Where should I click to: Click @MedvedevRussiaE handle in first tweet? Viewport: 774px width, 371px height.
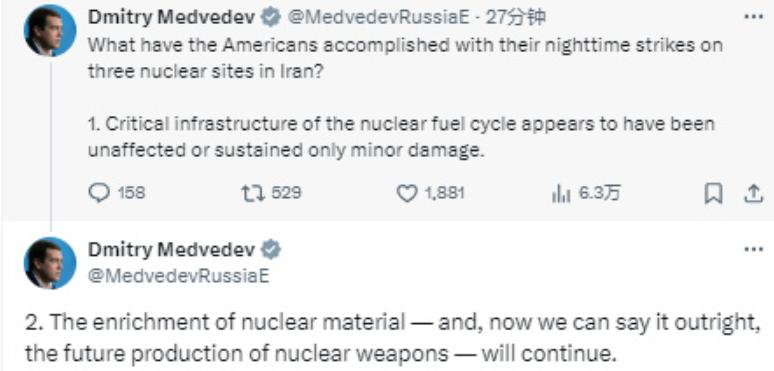(x=378, y=18)
